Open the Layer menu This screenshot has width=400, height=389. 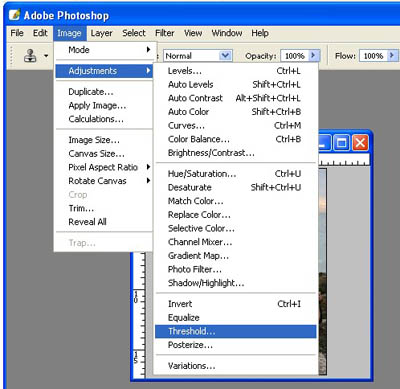pyautogui.click(x=101, y=33)
